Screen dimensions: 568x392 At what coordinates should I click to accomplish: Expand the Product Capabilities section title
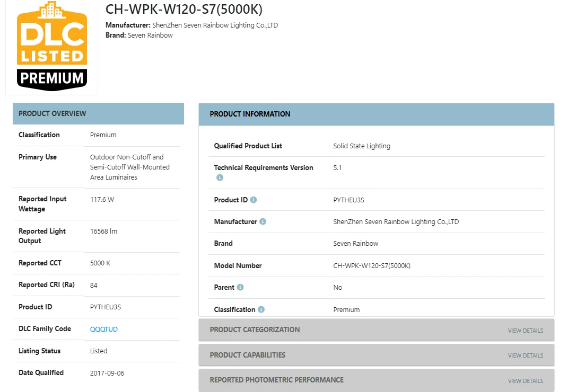click(x=247, y=355)
